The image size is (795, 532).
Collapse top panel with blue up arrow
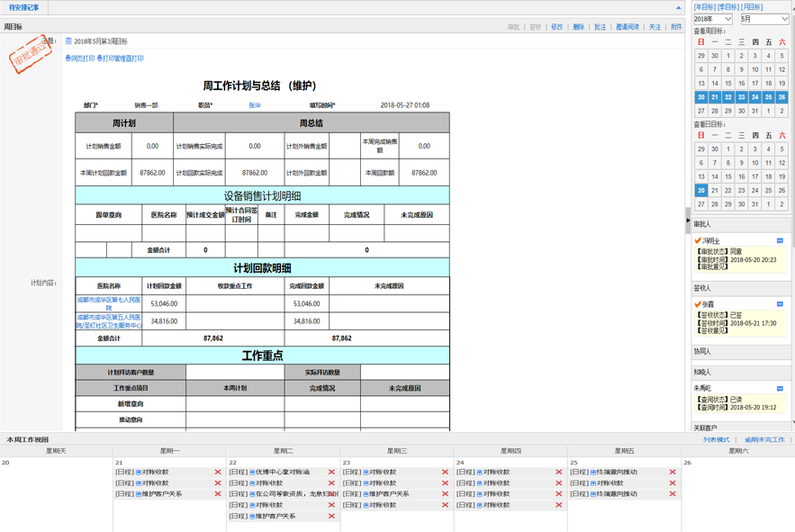pos(678,7)
